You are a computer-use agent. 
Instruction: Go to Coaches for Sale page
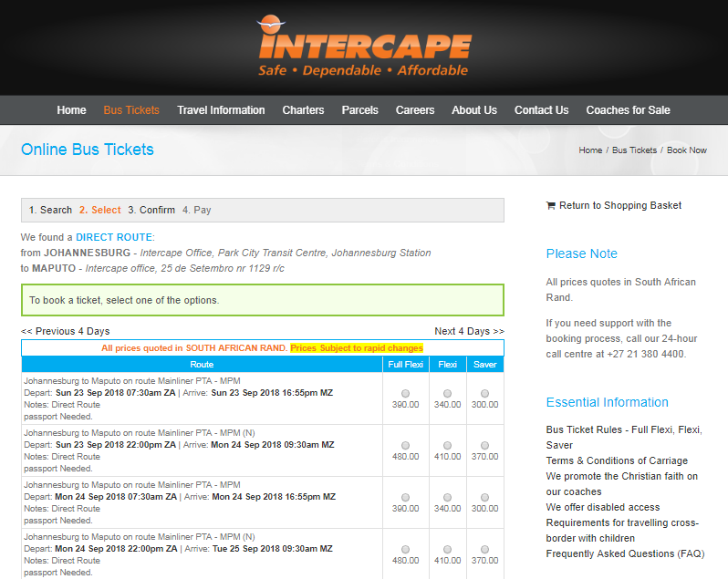tap(628, 110)
